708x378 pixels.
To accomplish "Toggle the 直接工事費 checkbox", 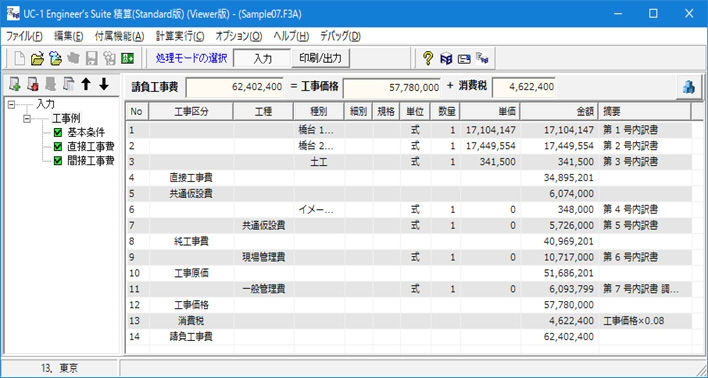I will 57,146.
